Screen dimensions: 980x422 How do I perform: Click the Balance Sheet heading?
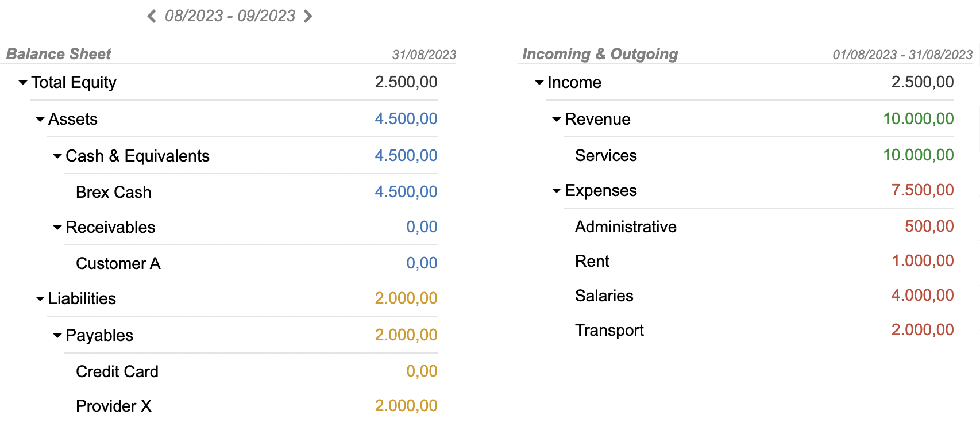click(x=58, y=53)
